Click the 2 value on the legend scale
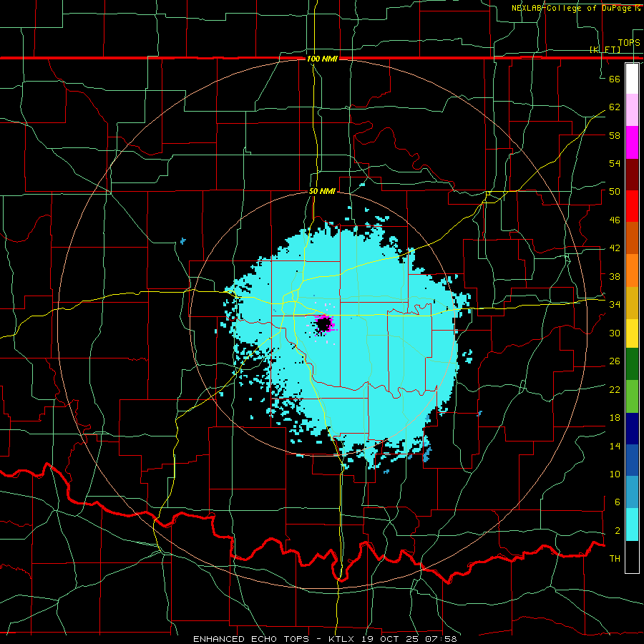 [x=617, y=531]
